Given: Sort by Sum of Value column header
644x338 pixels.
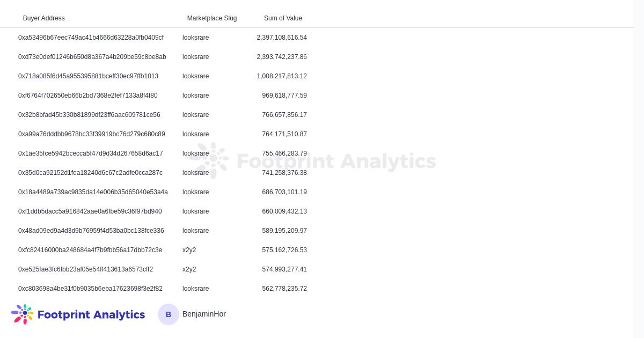Looking at the screenshot, I should pos(283,18).
